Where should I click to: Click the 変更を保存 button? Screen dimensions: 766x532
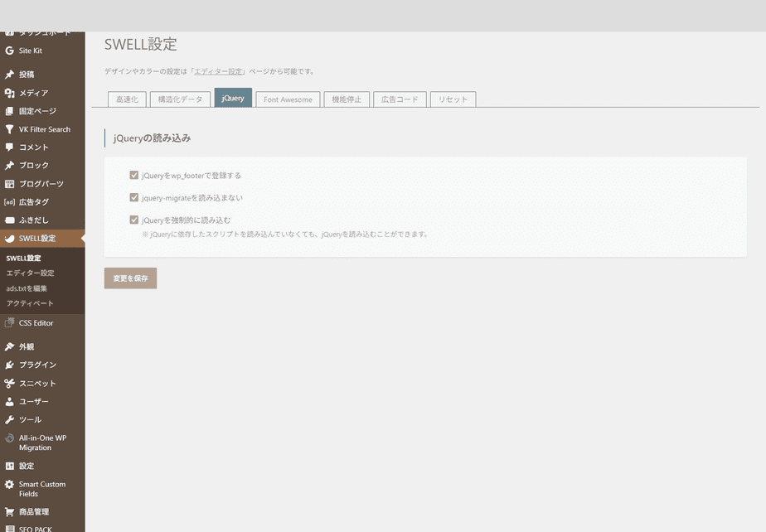(130, 278)
